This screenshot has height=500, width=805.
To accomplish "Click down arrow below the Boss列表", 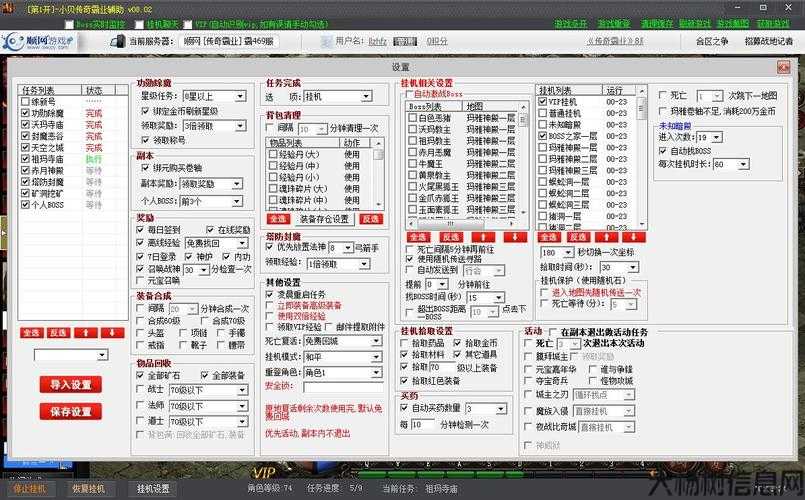I will pyautogui.click(x=515, y=237).
